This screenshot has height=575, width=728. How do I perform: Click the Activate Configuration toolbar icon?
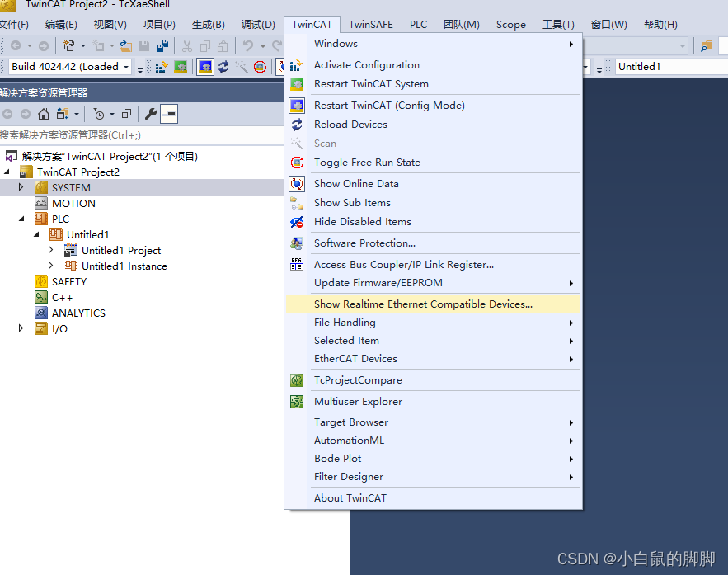[161, 67]
